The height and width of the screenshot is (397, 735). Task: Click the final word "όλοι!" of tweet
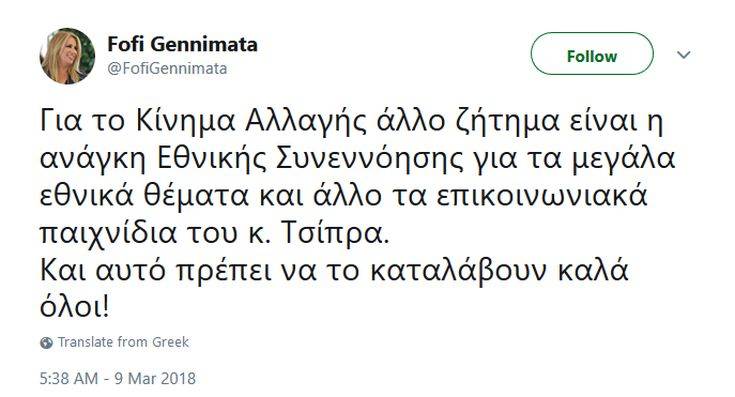click(75, 307)
